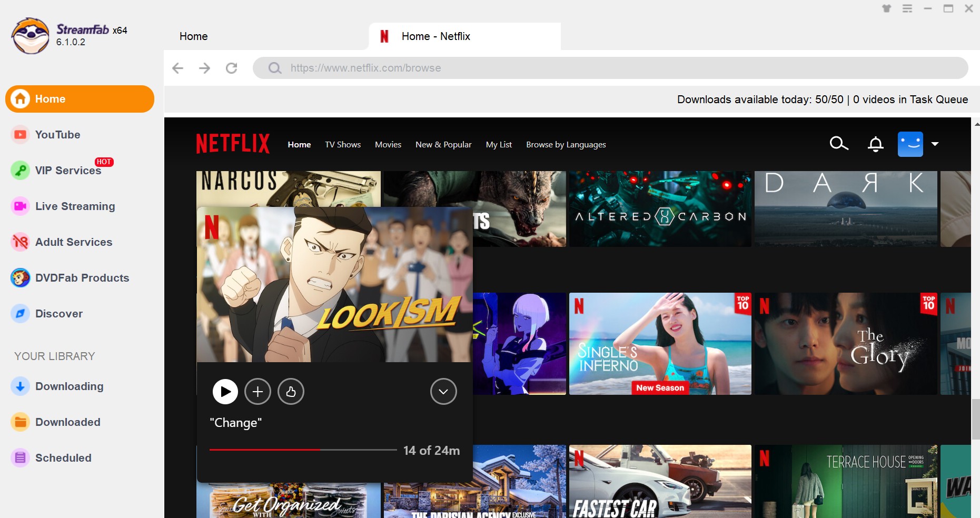Click the Netflix logo
This screenshot has width=980, height=518.
point(233,144)
